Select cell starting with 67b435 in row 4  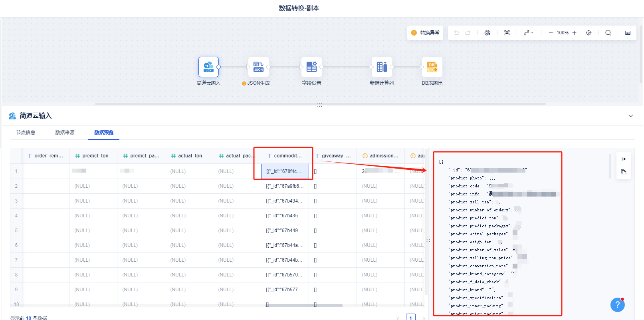(x=285, y=216)
